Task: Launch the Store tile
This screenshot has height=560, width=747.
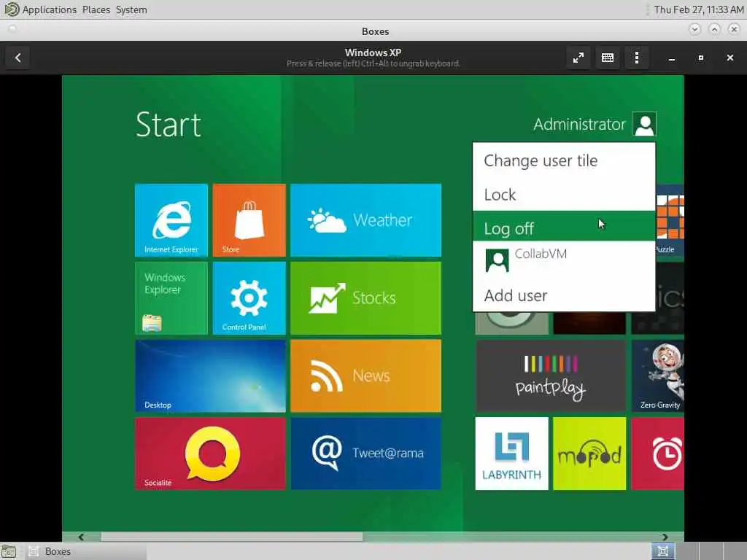Action: coord(249,220)
